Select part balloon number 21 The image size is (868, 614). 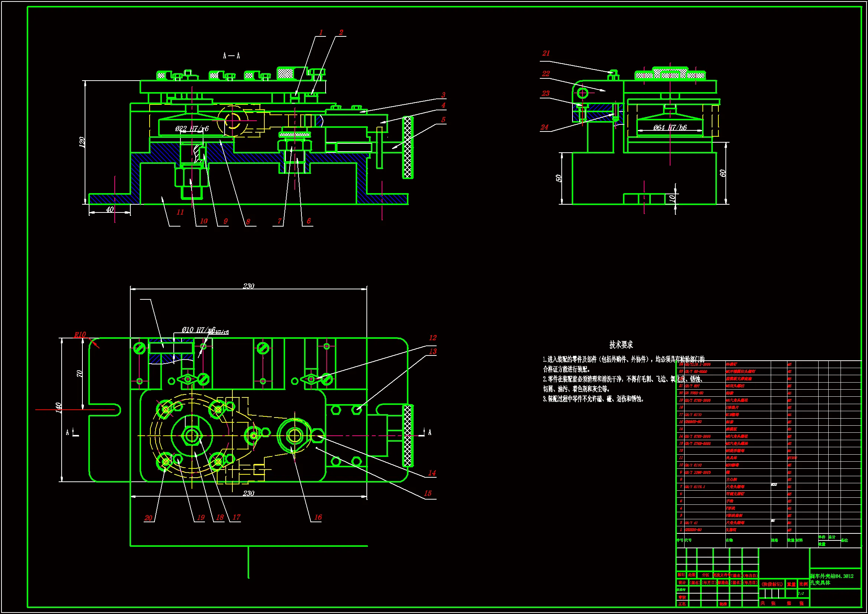click(x=546, y=53)
